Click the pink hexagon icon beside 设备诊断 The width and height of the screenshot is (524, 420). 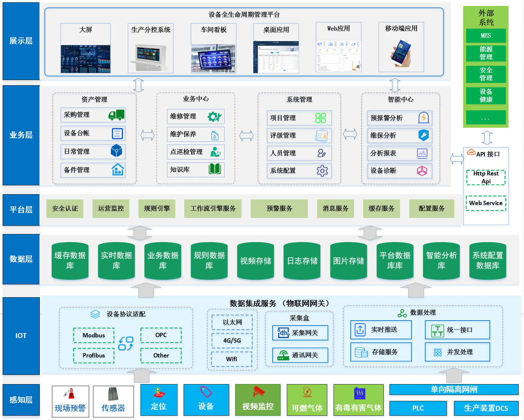422,171
